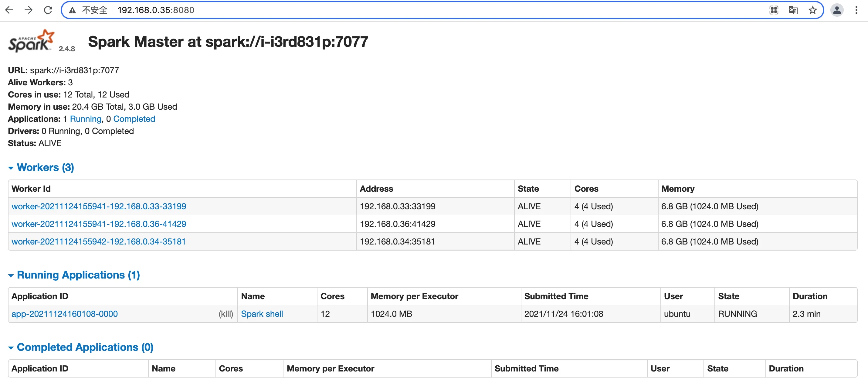The width and height of the screenshot is (868, 390).
Task: Click the Completed Applications (0) heading text
Action: point(85,347)
